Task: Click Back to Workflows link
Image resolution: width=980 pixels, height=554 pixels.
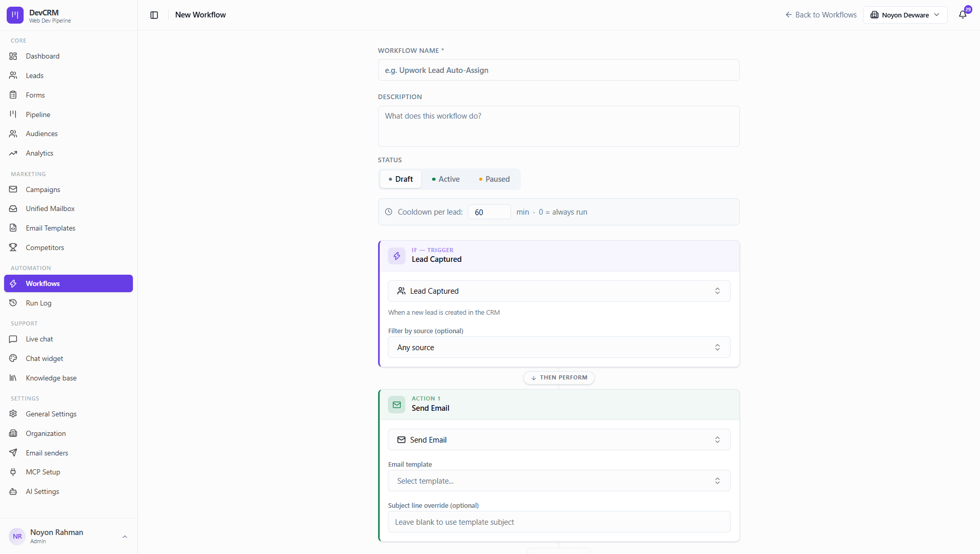Action: [x=821, y=15]
